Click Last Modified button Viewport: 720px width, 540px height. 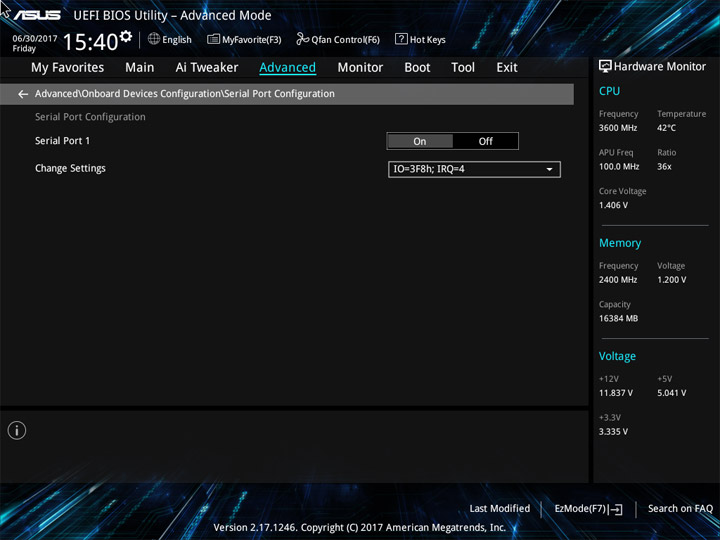click(500, 508)
